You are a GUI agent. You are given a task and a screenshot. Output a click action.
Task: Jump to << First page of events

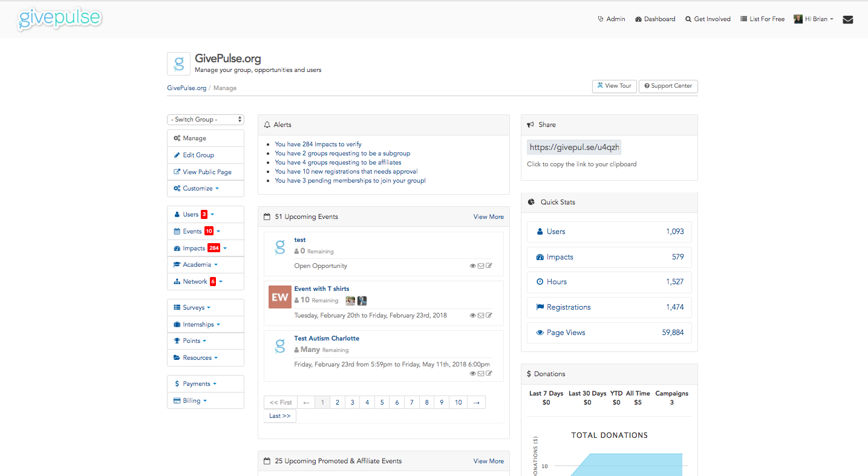[281, 402]
